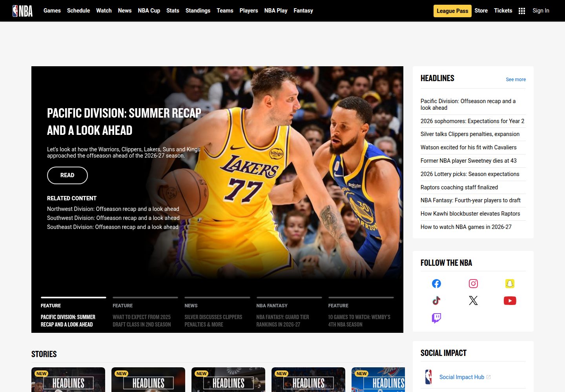
Task: Open NBA Play navigation item
Action: tap(276, 11)
